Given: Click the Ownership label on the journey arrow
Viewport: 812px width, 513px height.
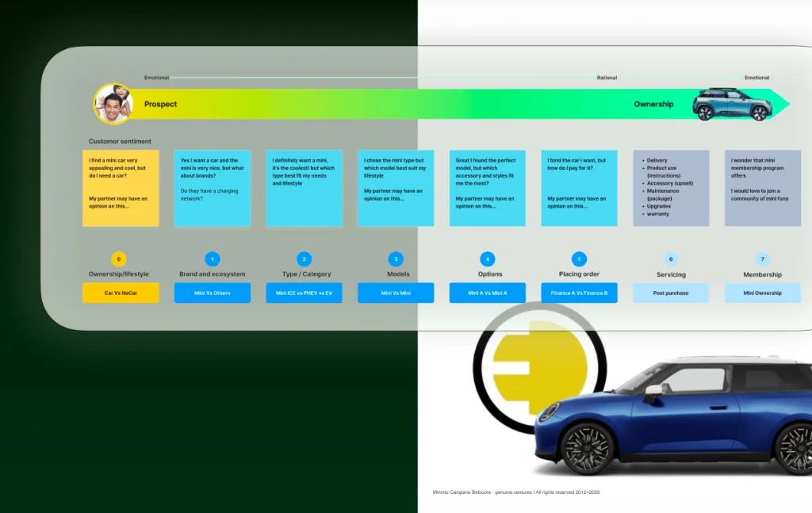Looking at the screenshot, I should tap(653, 104).
